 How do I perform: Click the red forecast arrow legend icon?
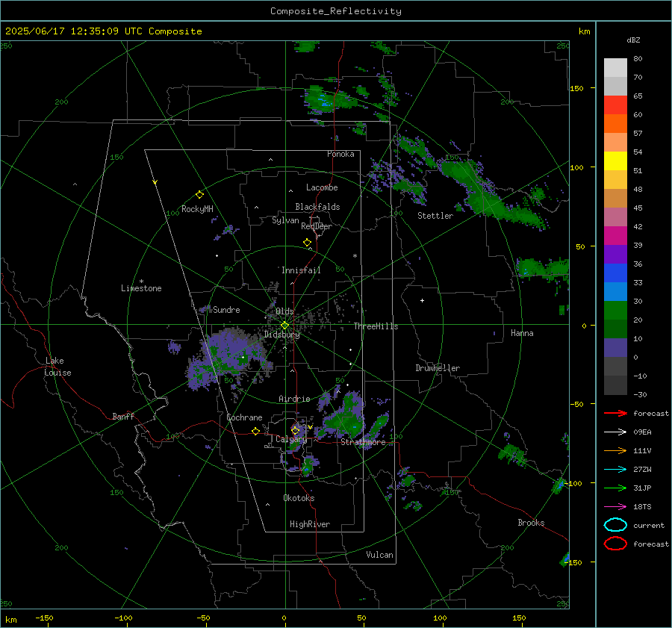pyautogui.click(x=615, y=413)
